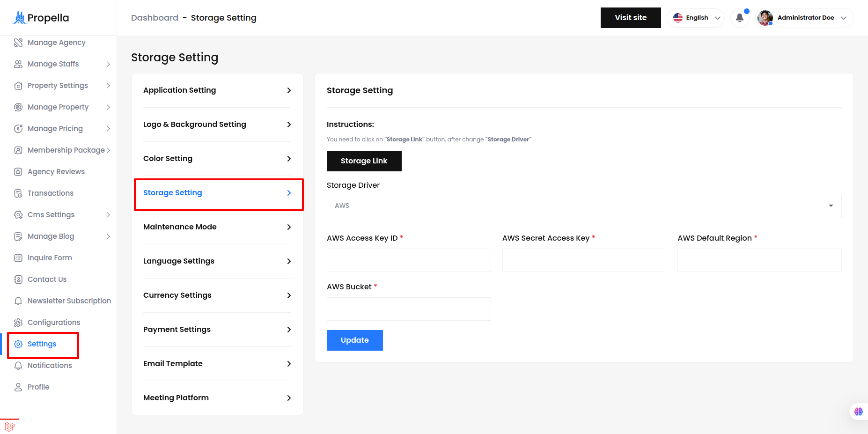Screen dimensions: 868x434
Task: Click the Cms Settings gear icon
Action: pos(18,215)
